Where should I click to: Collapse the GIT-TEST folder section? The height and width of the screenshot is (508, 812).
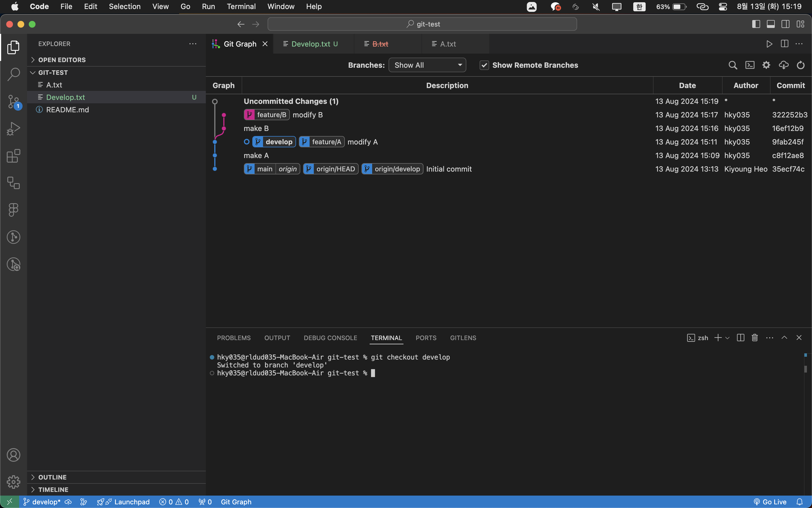116,73
